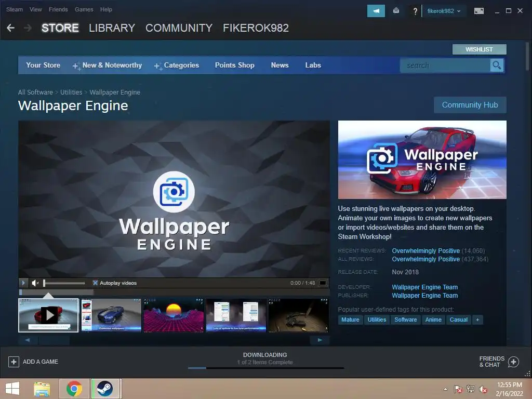Switch to Big Picture mode icon
532x399 pixels.
pyautogui.click(x=478, y=11)
